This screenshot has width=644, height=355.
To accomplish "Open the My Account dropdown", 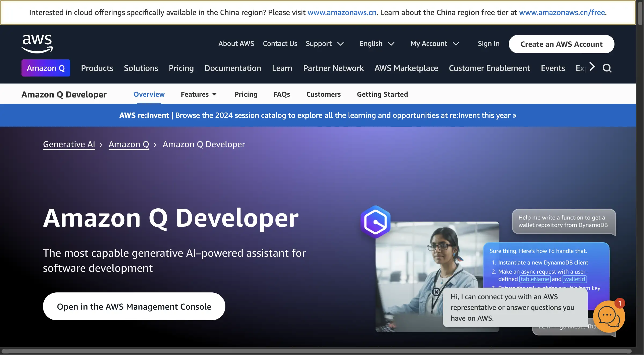I will 434,44.
